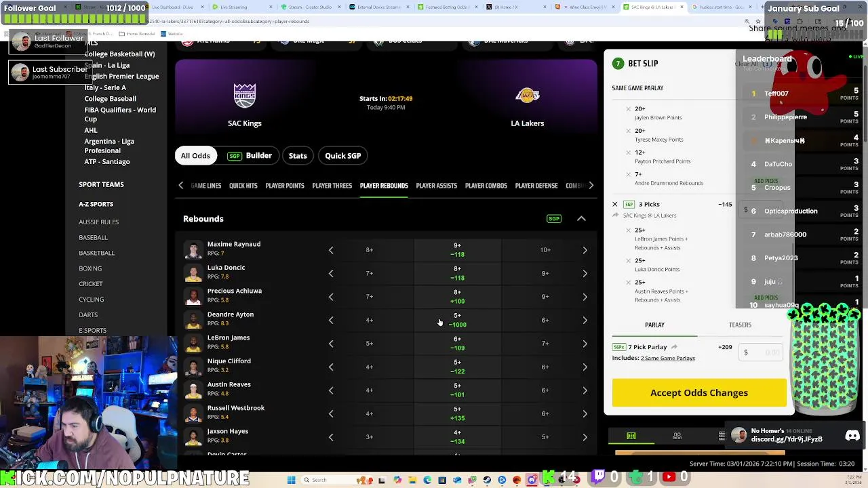
Task: Switch bet slip to Teasers tab
Action: pos(740,325)
